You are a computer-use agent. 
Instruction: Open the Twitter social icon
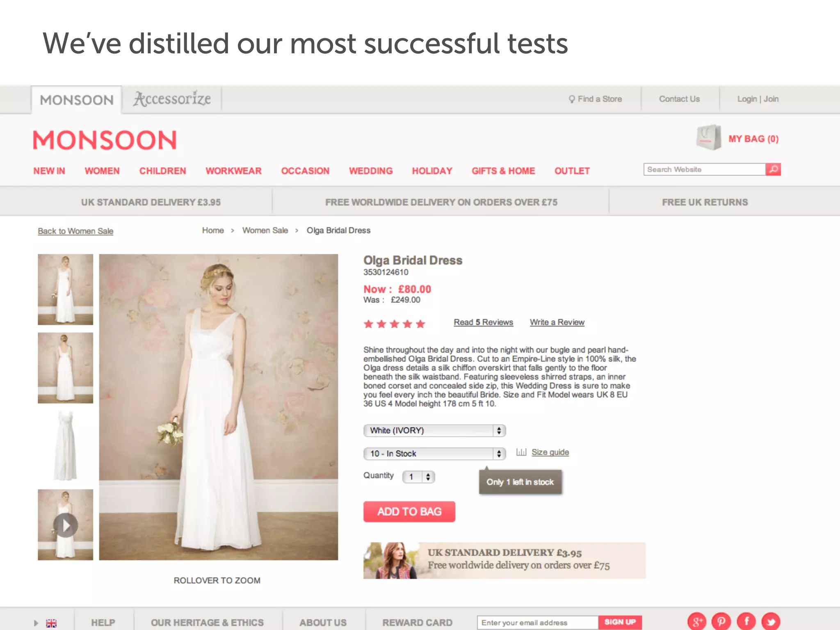pyautogui.click(x=771, y=621)
